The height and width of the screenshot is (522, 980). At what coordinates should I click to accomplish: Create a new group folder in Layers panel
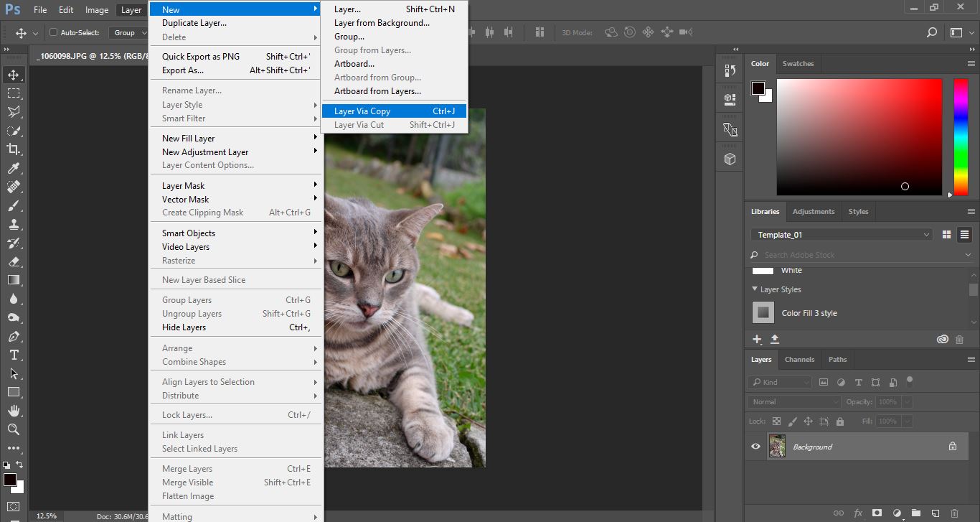[x=915, y=513]
